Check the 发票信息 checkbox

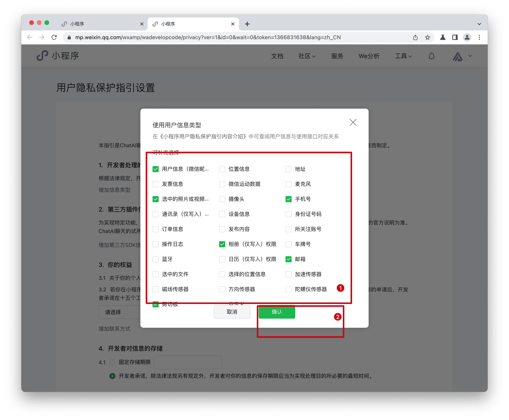(x=156, y=184)
